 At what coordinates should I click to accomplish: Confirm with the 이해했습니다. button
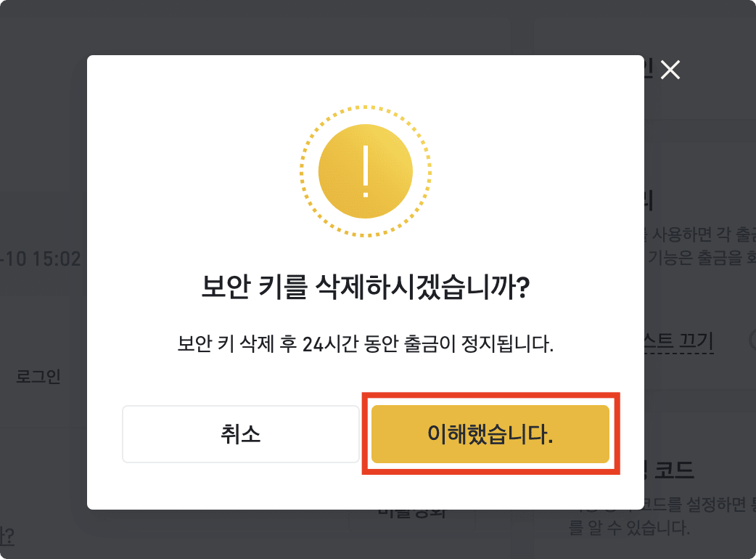click(490, 434)
